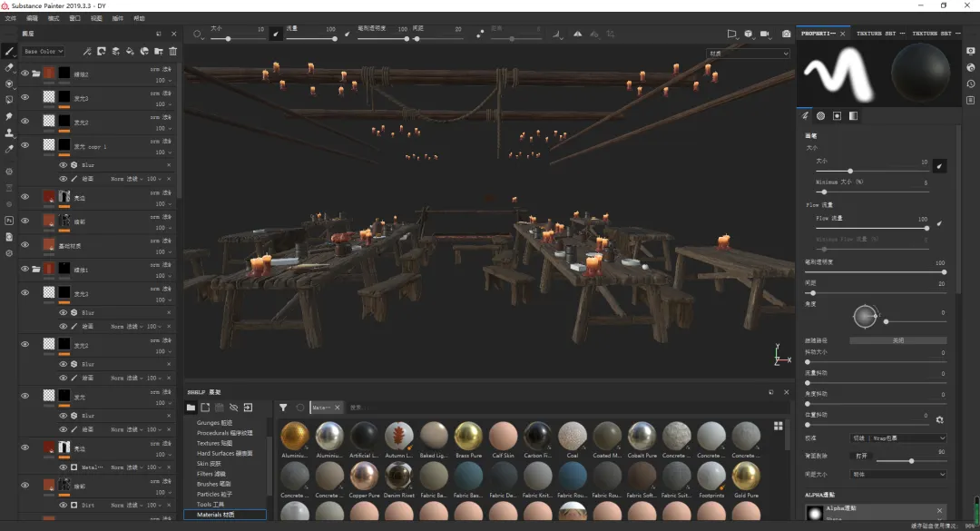Pick the Smudge tool in left toolbar
Screen dimensions: 980x531
(x=9, y=116)
